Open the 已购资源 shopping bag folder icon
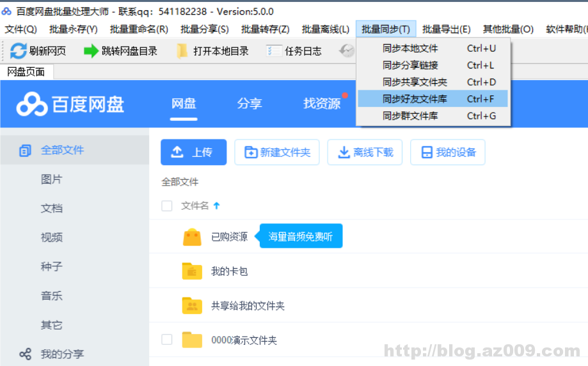Screen dimensions: 588x366 tap(192, 237)
